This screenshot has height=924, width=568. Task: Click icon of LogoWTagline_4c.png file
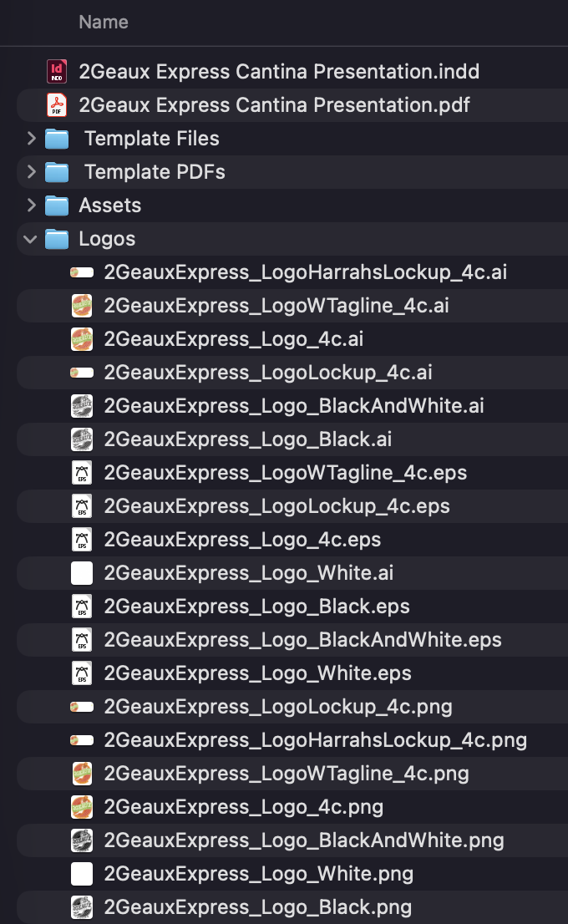(82, 774)
